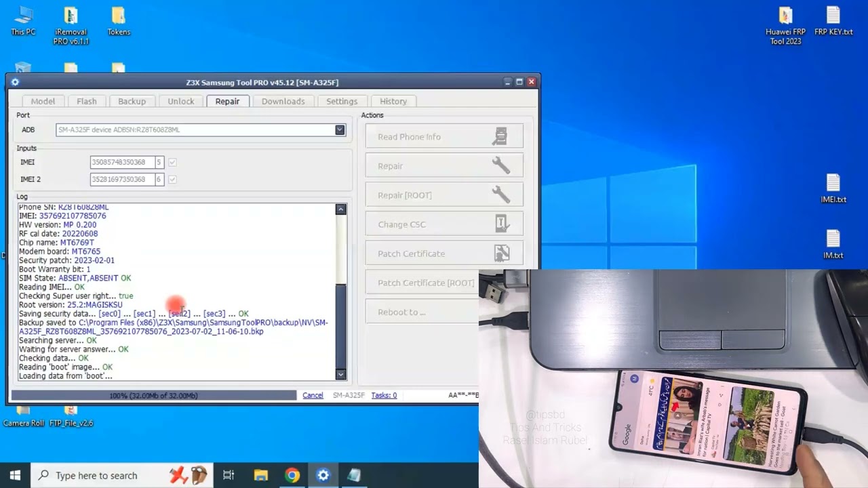
Task: Click the Reboot to... button
Action: pos(422,312)
